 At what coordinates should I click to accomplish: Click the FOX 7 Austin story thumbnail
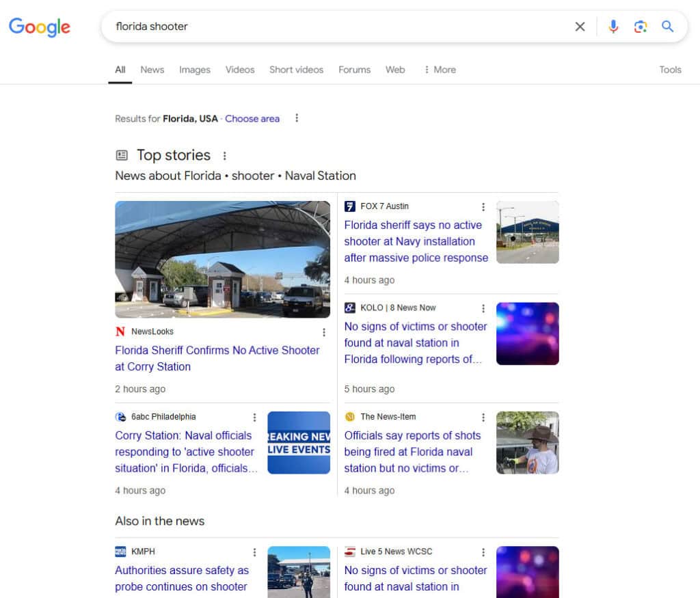pyautogui.click(x=528, y=232)
